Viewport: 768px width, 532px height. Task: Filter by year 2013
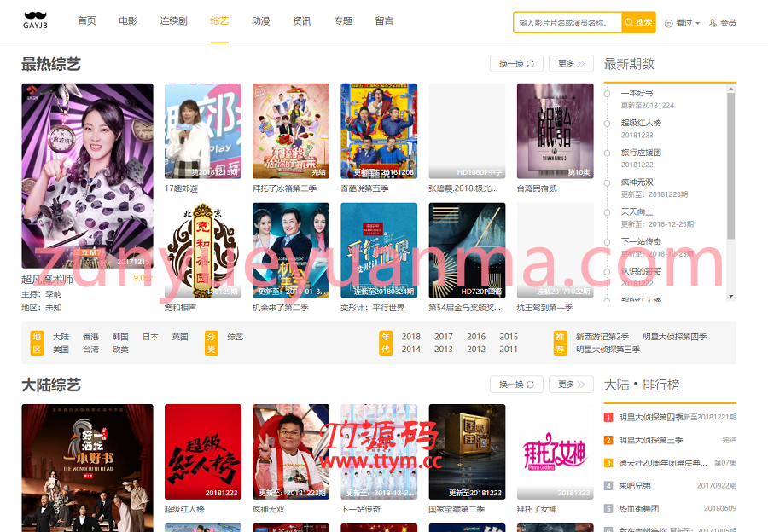coord(443,350)
